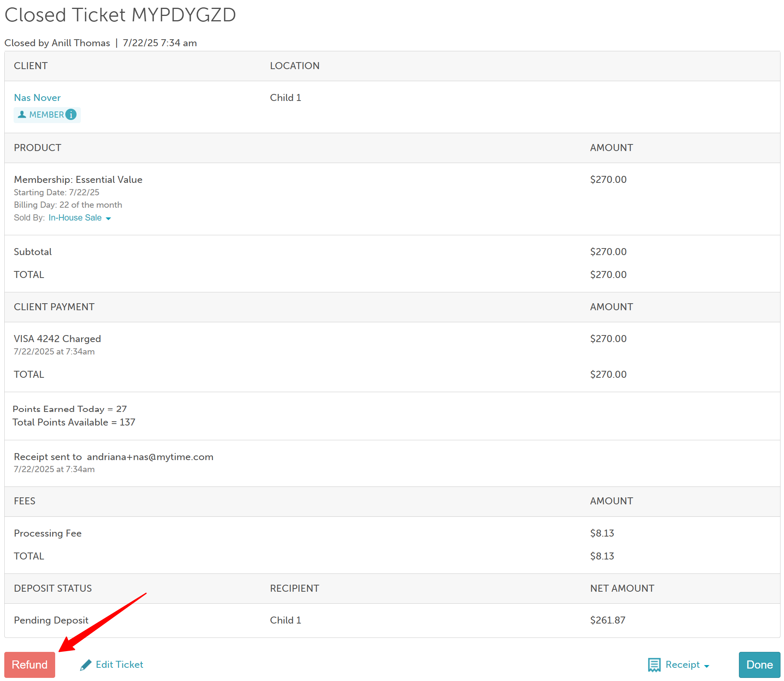Select the Membership: Essential Value product line

pyautogui.click(x=78, y=180)
